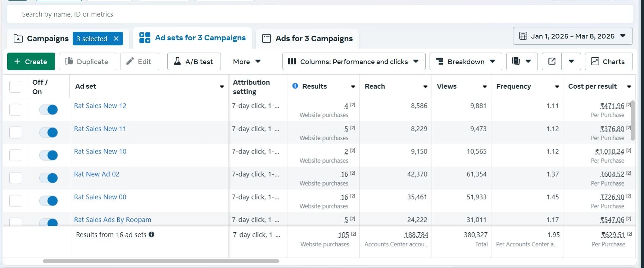This screenshot has width=644, height=268.
Task: Open the Charts view
Action: coord(608,62)
